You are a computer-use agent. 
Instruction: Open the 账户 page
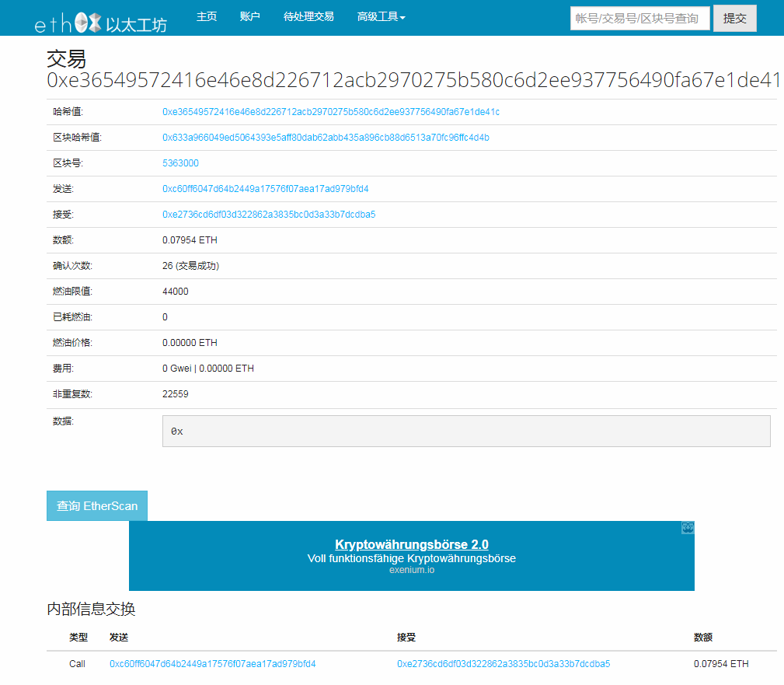249,16
